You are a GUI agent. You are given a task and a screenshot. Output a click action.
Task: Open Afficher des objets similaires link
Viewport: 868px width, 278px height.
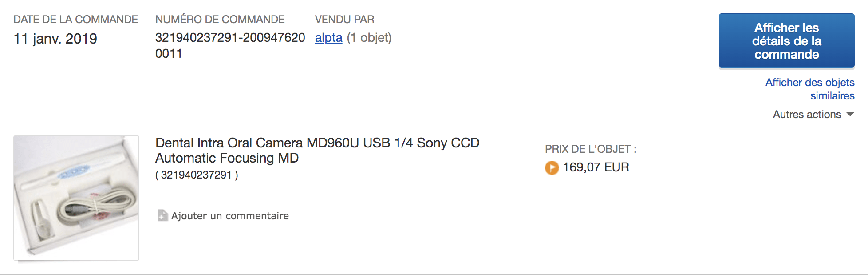coord(810,89)
